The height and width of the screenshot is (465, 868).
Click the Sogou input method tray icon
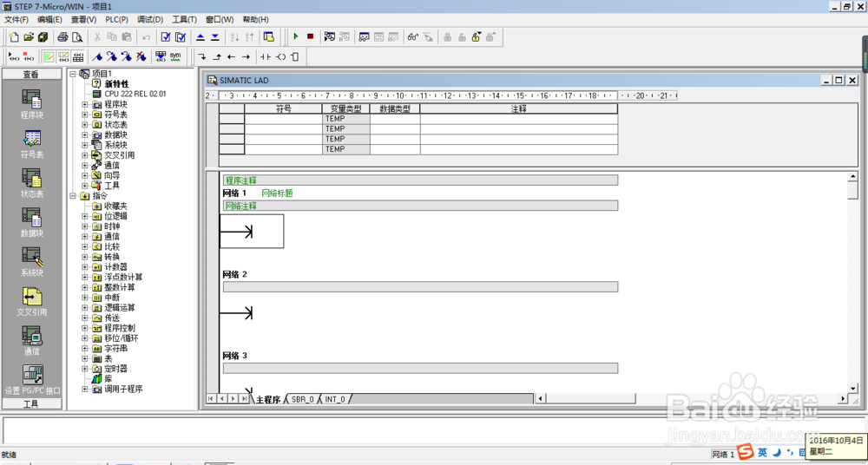[x=746, y=452]
